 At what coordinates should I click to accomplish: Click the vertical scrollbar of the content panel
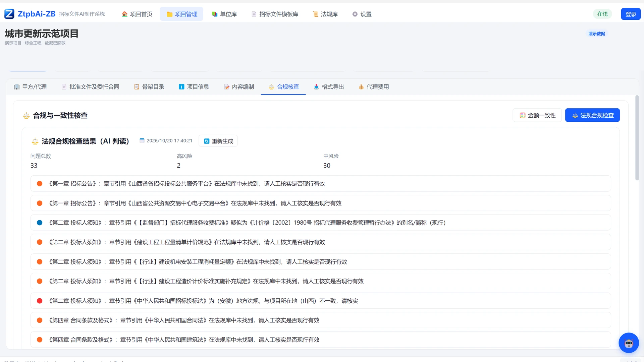(637, 138)
